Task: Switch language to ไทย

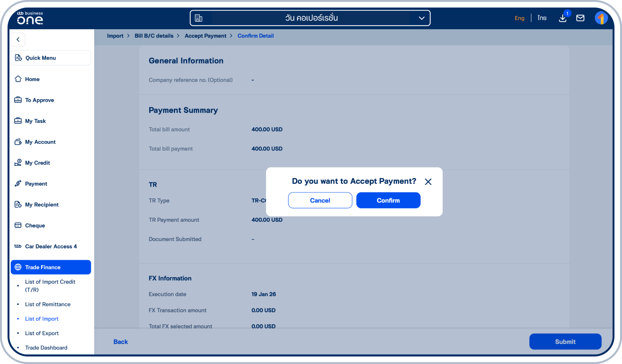Action: (542, 18)
